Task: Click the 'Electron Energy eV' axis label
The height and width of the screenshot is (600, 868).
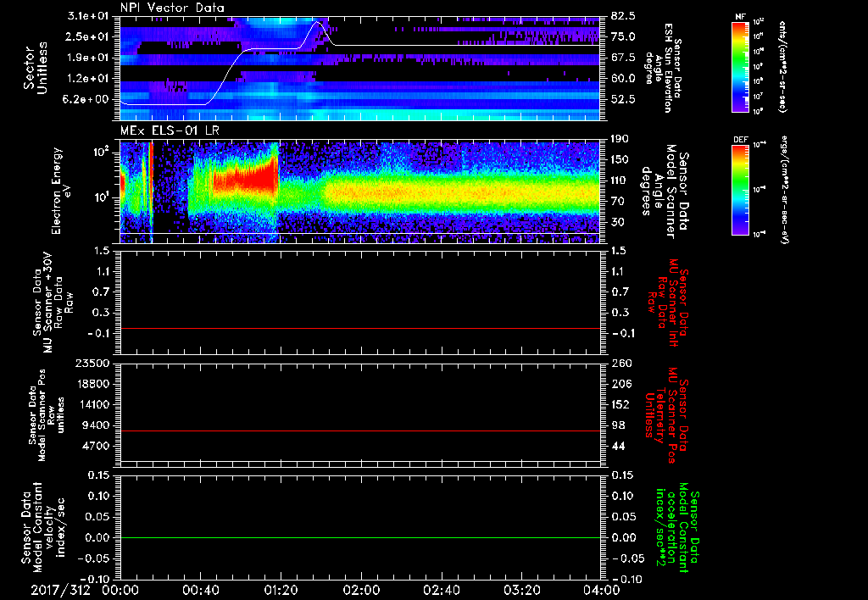Action: 63,191
